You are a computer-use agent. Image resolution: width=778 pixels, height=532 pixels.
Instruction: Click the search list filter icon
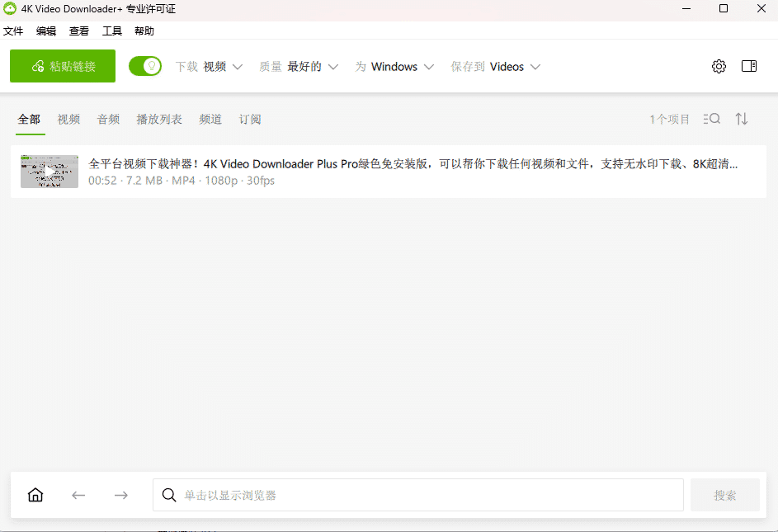click(711, 119)
